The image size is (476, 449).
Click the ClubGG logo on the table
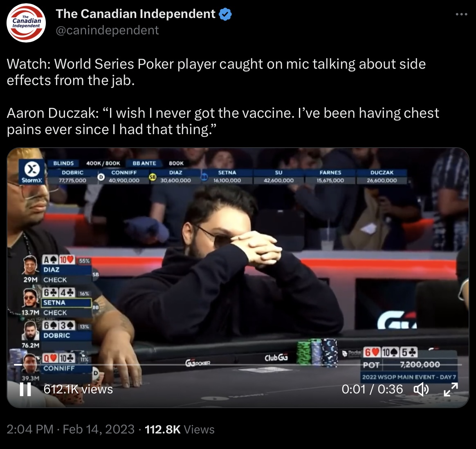(276, 358)
